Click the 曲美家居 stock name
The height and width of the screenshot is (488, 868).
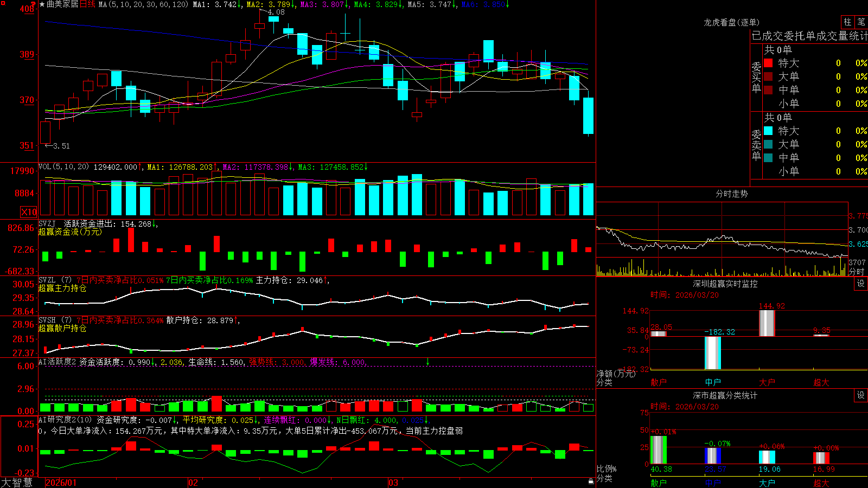(62, 4)
